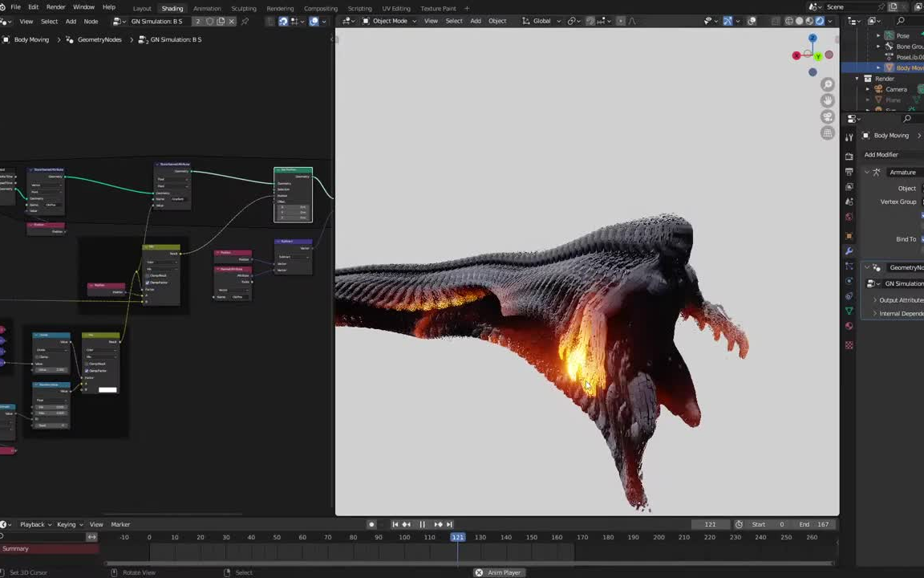Select the snapping magnet icon in header
This screenshot has width=924, height=578.
590,22
